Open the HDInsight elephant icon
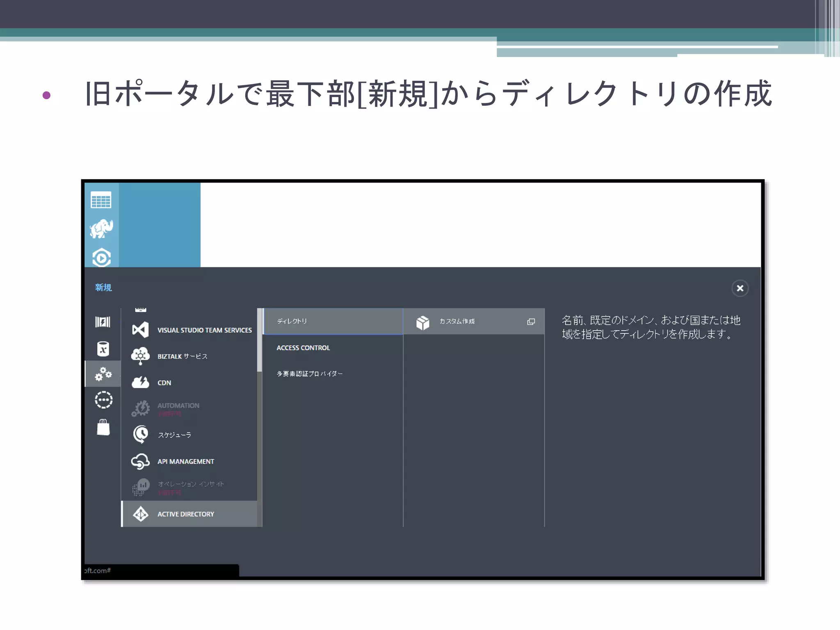 click(x=101, y=229)
